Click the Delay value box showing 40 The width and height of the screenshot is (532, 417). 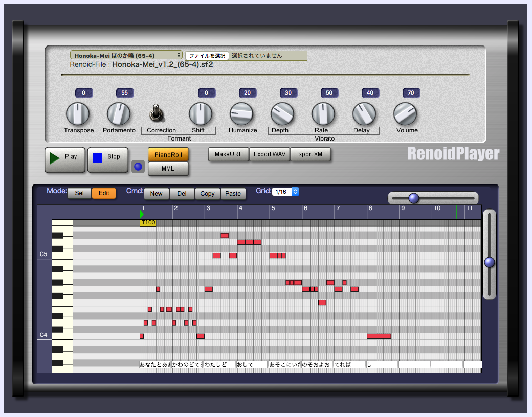(x=370, y=93)
